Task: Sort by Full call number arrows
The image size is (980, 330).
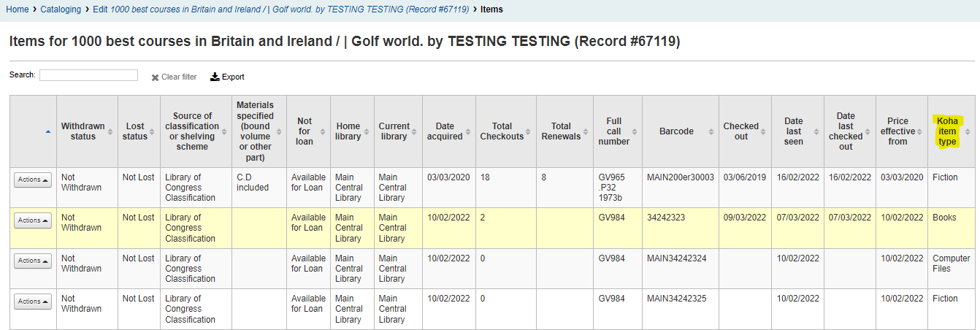Action: coord(635,131)
